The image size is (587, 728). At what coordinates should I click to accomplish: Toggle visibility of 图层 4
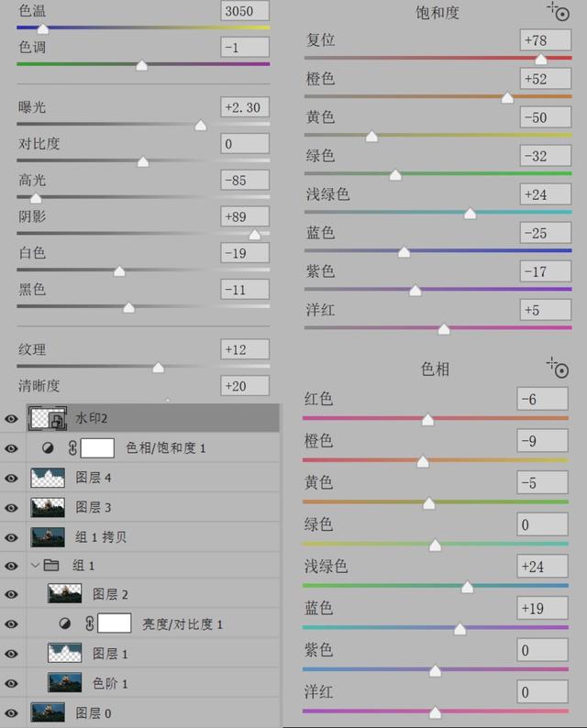11,479
